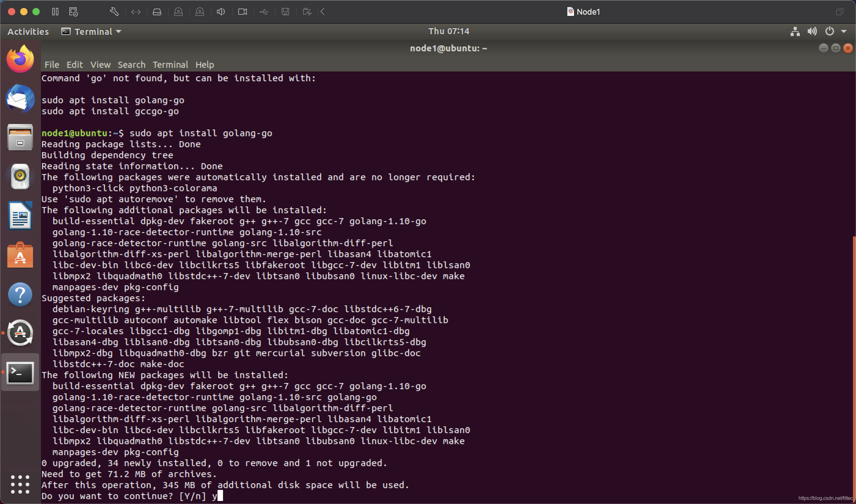
Task: Open LibreOffice Writer from the dock
Action: pyautogui.click(x=20, y=216)
